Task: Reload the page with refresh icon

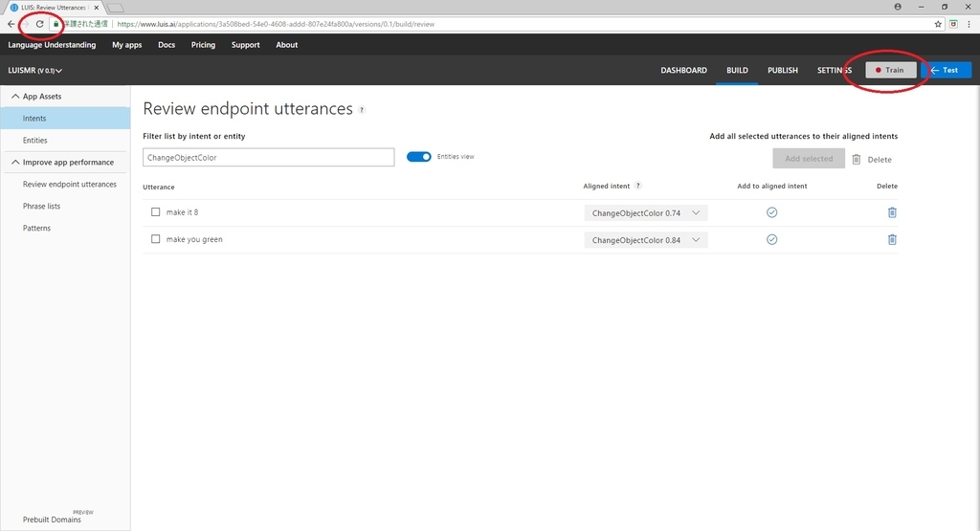Action: point(39,24)
